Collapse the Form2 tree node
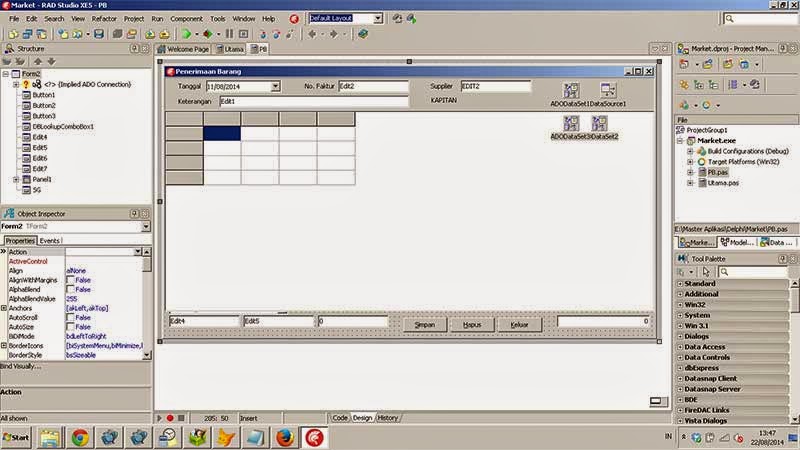Viewport: 800px width, 450px height. point(6,74)
